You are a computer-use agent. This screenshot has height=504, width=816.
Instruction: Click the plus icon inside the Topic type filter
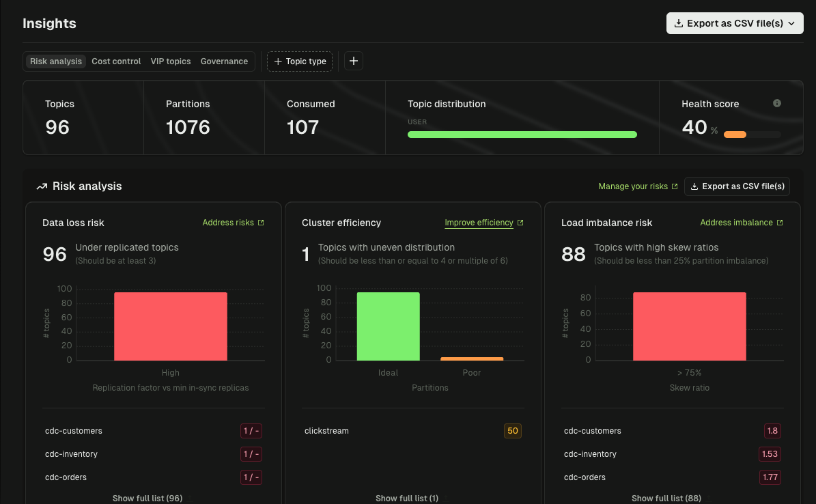(278, 61)
